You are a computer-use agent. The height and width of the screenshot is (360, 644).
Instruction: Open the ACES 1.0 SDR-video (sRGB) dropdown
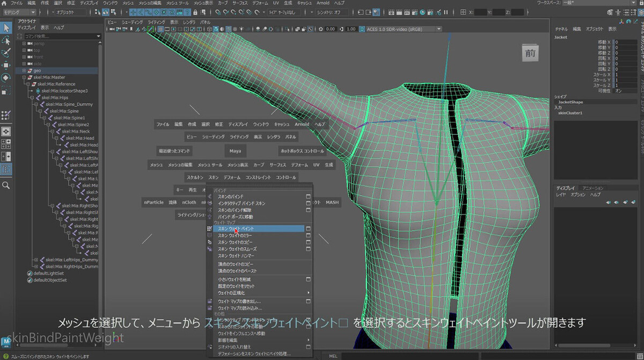point(400,29)
